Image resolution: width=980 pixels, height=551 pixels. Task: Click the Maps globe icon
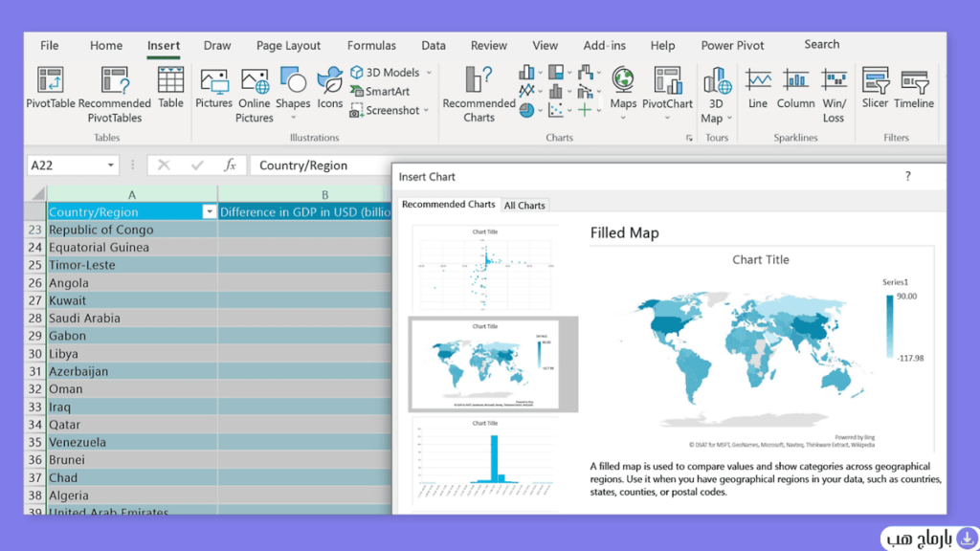(622, 80)
